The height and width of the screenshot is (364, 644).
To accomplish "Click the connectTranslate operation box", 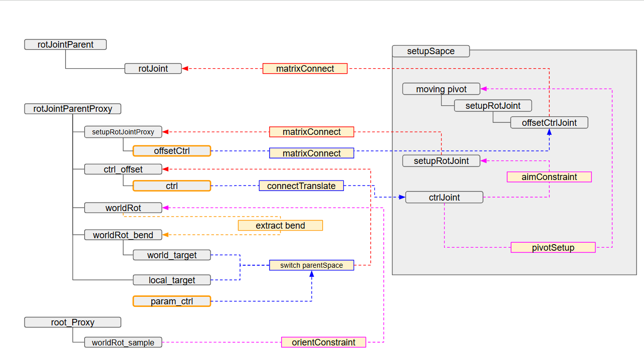I will [301, 186].
